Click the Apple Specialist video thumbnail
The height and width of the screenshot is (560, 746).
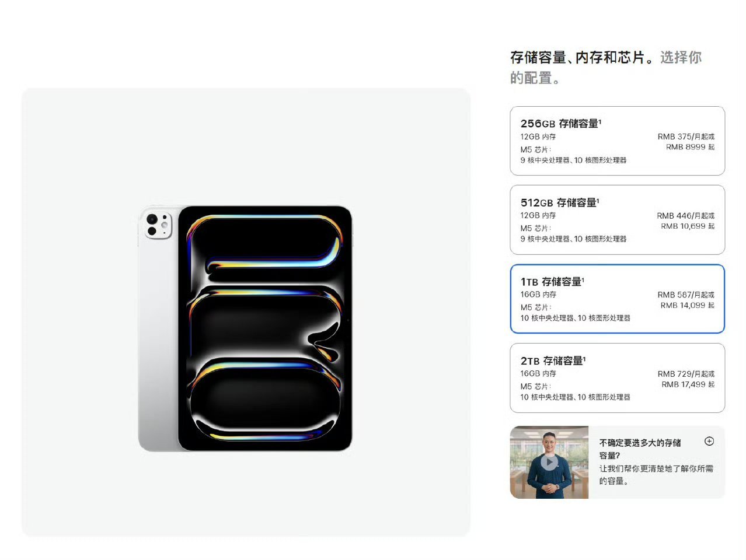tap(549, 462)
